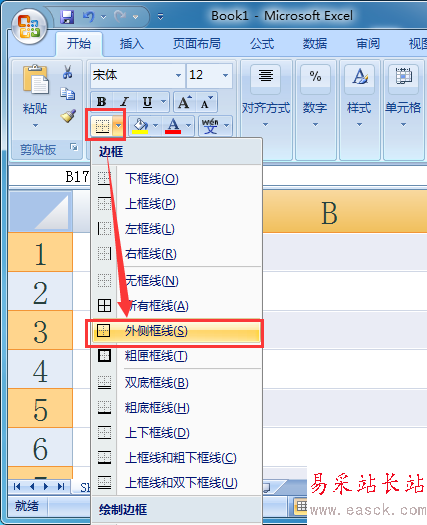Switch to the 开始 tab
The height and width of the screenshot is (525, 427).
click(79, 44)
